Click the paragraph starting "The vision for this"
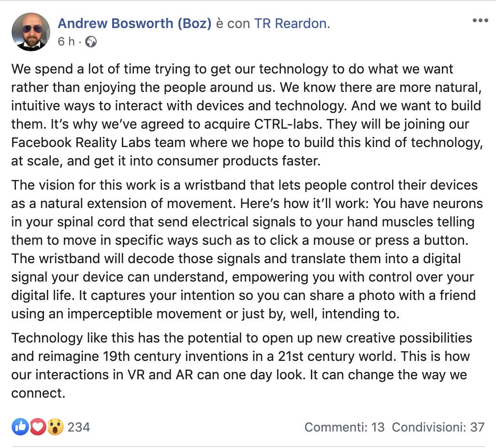Viewport: 496px width, 448px height. (242, 250)
